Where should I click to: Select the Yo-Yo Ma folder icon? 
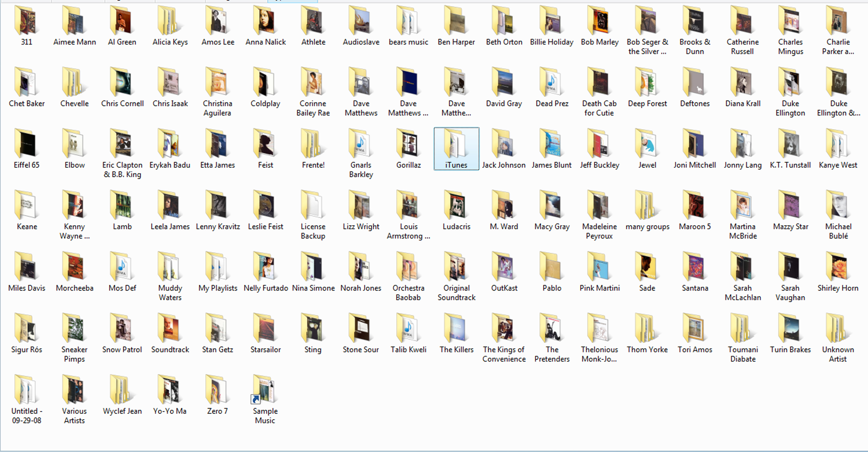tap(169, 389)
